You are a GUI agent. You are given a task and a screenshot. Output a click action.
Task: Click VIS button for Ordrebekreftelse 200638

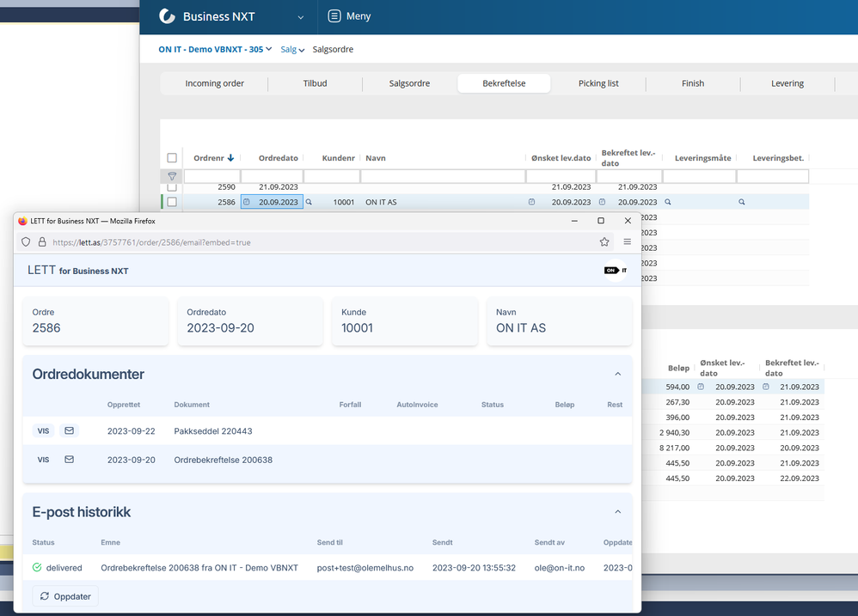click(43, 459)
